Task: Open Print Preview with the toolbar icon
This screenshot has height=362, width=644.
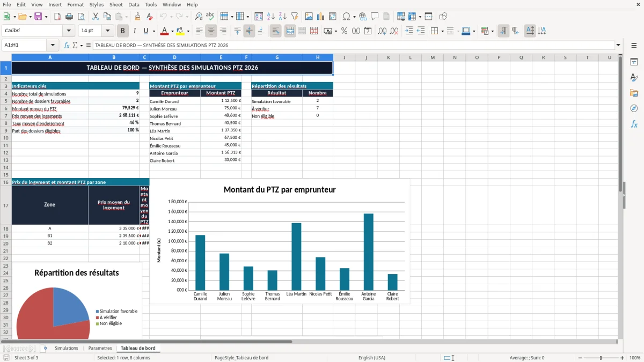Action: [80, 17]
